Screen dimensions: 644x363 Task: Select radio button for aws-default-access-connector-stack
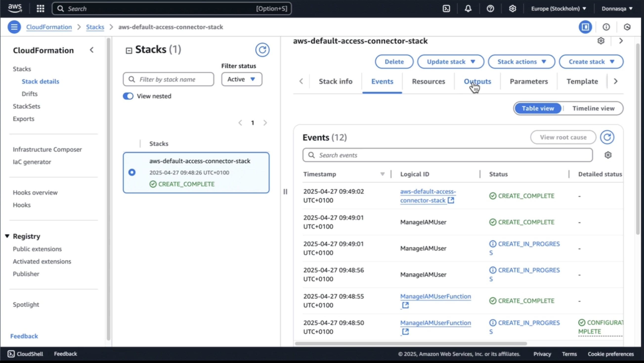click(x=132, y=172)
